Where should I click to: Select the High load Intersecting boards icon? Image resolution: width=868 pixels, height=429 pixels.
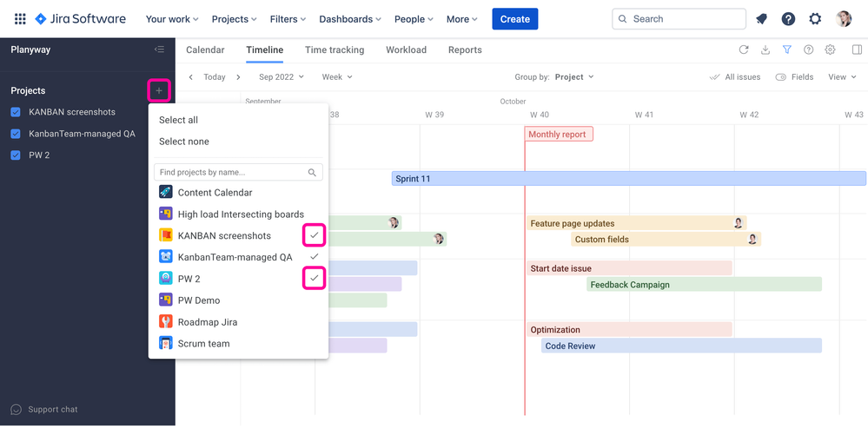pyautogui.click(x=165, y=214)
